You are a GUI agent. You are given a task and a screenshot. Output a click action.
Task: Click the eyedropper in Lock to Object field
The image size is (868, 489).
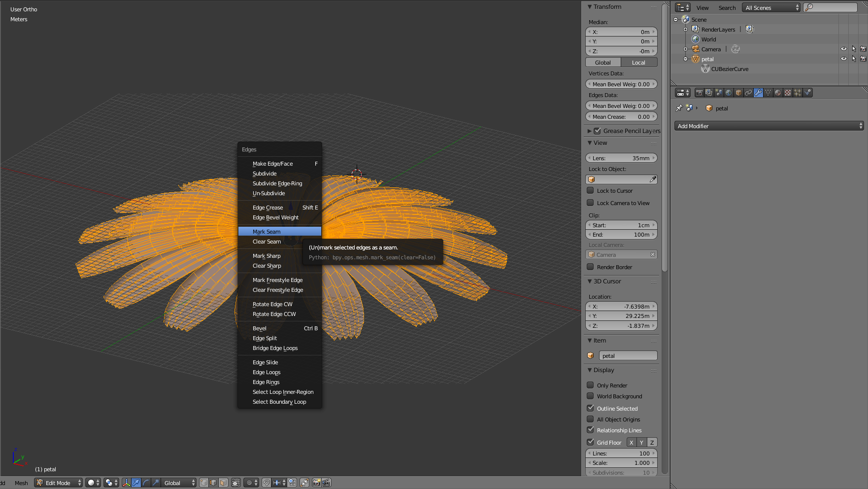tap(653, 179)
